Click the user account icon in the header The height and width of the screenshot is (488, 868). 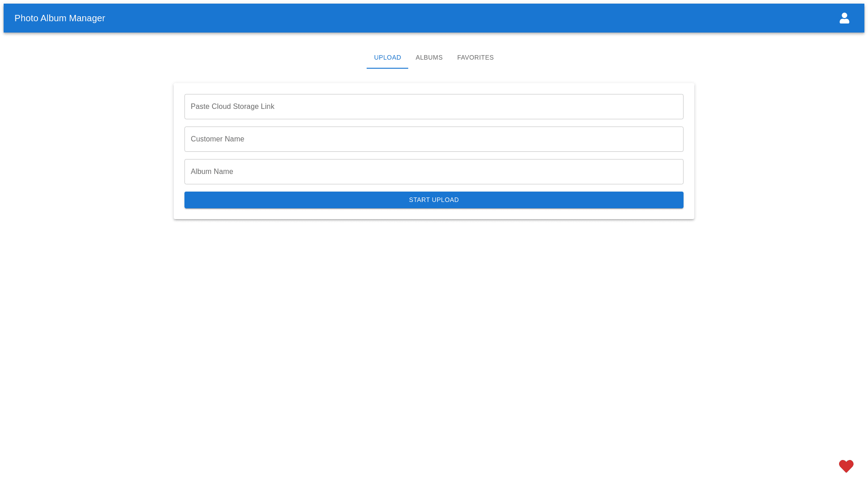(844, 18)
